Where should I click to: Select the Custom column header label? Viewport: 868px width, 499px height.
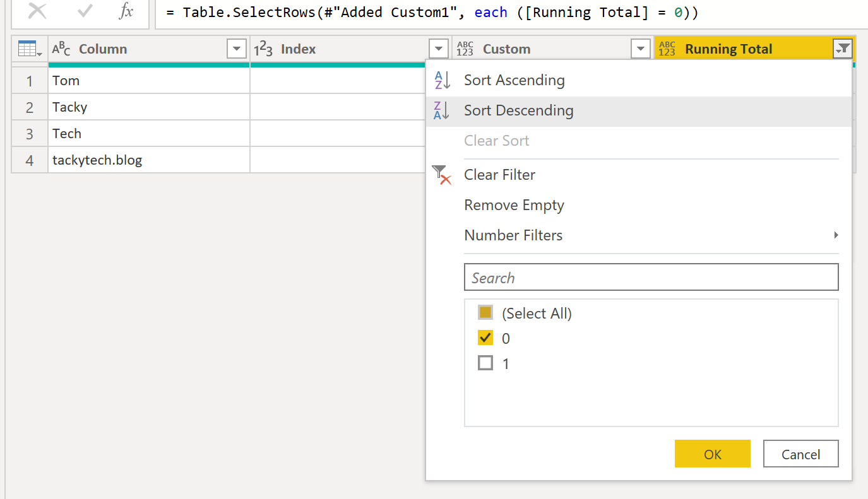click(506, 49)
